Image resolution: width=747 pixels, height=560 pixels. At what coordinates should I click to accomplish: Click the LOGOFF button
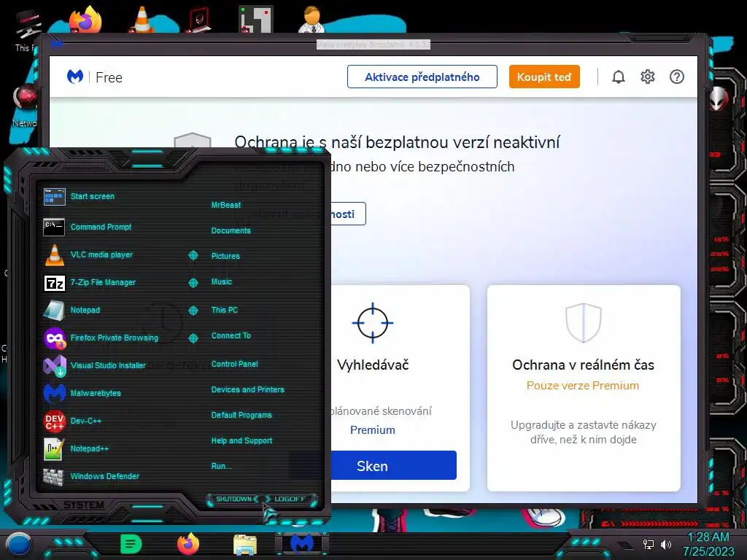(290, 499)
